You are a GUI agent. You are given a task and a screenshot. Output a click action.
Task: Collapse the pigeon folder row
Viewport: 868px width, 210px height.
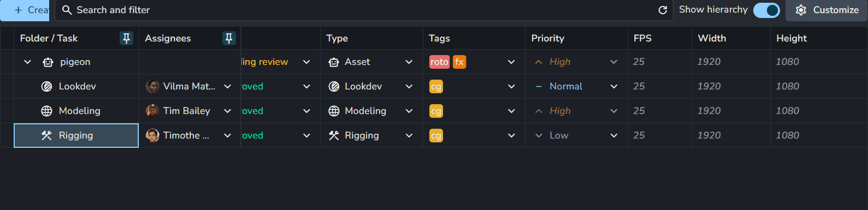click(x=27, y=62)
